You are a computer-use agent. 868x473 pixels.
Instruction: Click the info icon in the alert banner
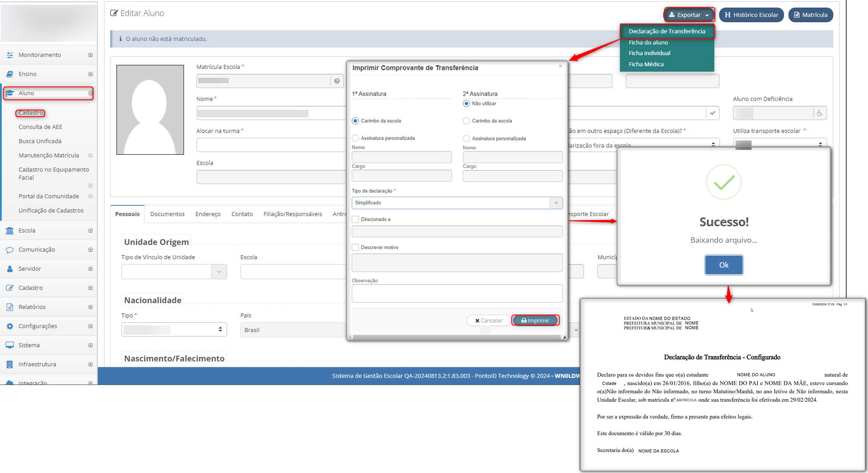[120, 39]
